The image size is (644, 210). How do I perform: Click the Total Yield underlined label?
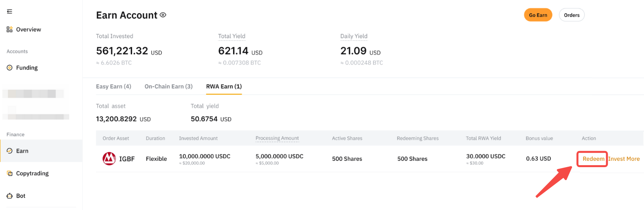click(x=232, y=36)
